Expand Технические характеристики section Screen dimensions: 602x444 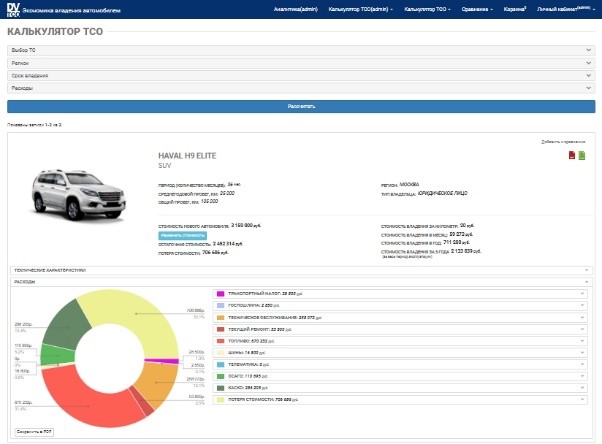(x=300, y=270)
